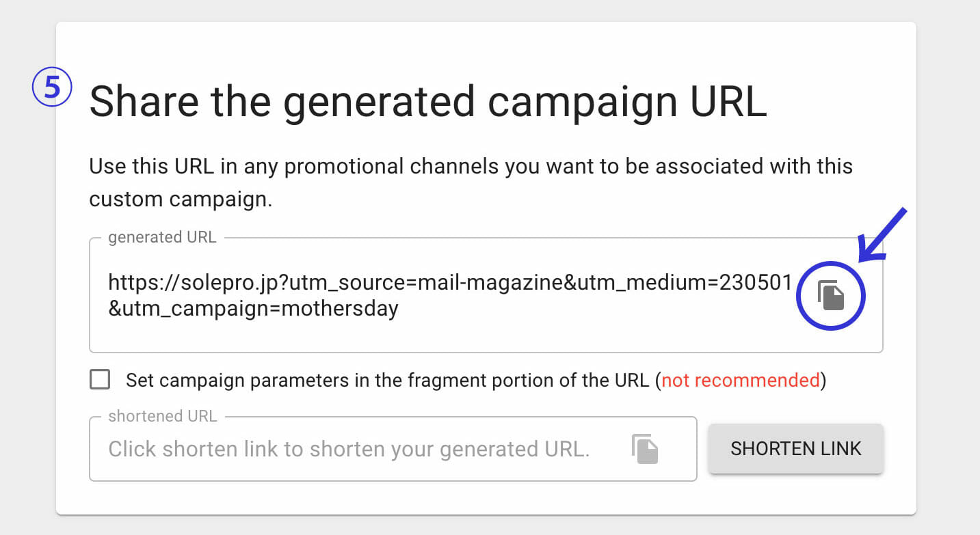Click the 'Use this URL' description paragraph

(x=471, y=167)
